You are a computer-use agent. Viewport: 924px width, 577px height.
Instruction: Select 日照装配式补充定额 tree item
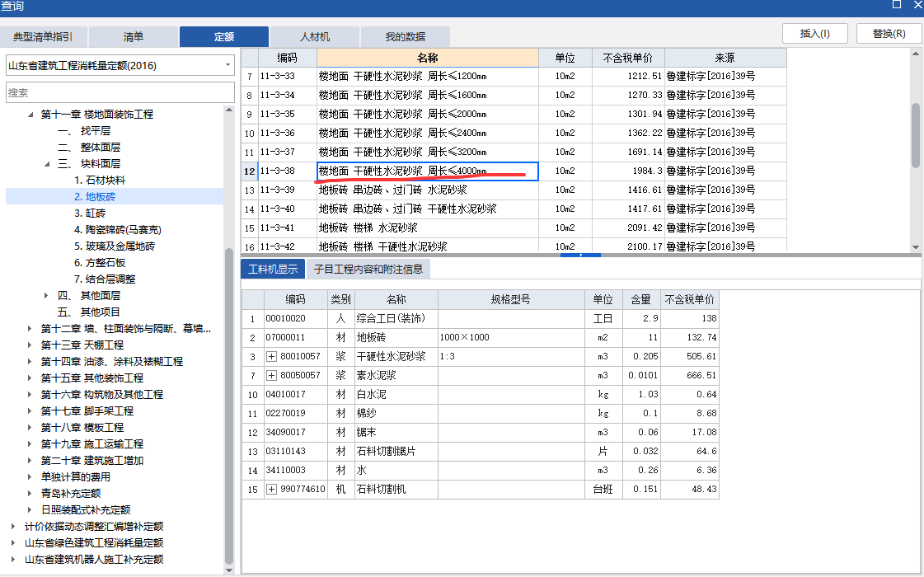coord(86,509)
